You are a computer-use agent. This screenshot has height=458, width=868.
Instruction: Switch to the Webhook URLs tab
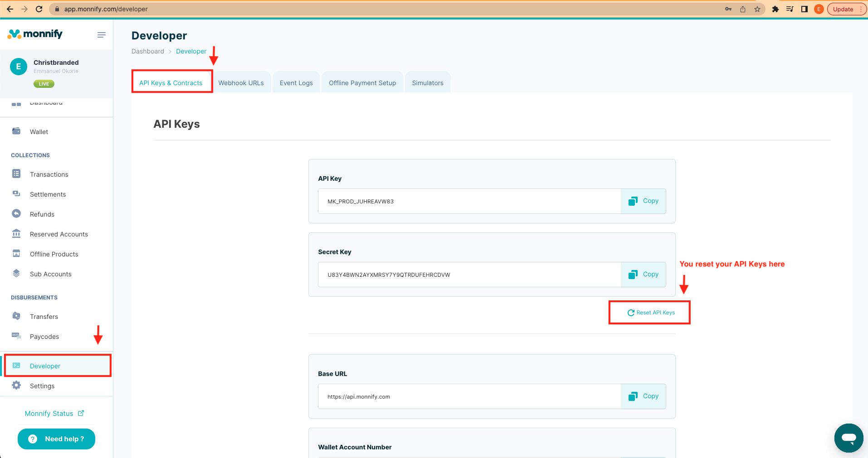[x=241, y=83]
